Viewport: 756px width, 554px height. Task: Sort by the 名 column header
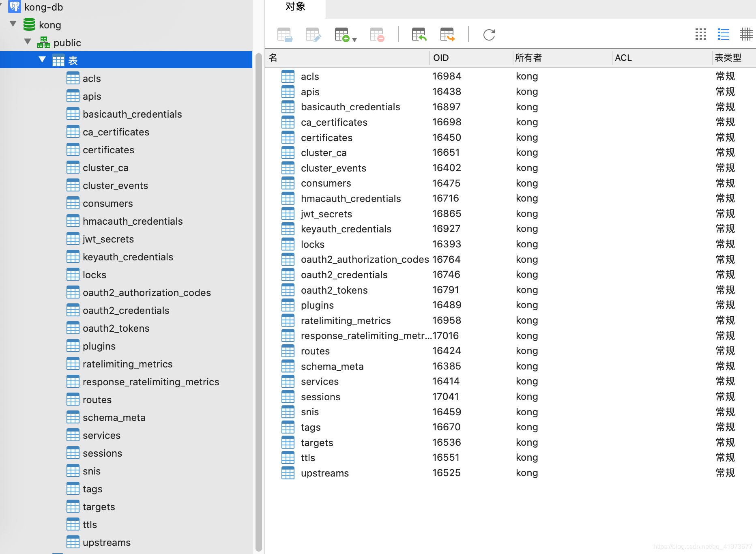tap(347, 58)
